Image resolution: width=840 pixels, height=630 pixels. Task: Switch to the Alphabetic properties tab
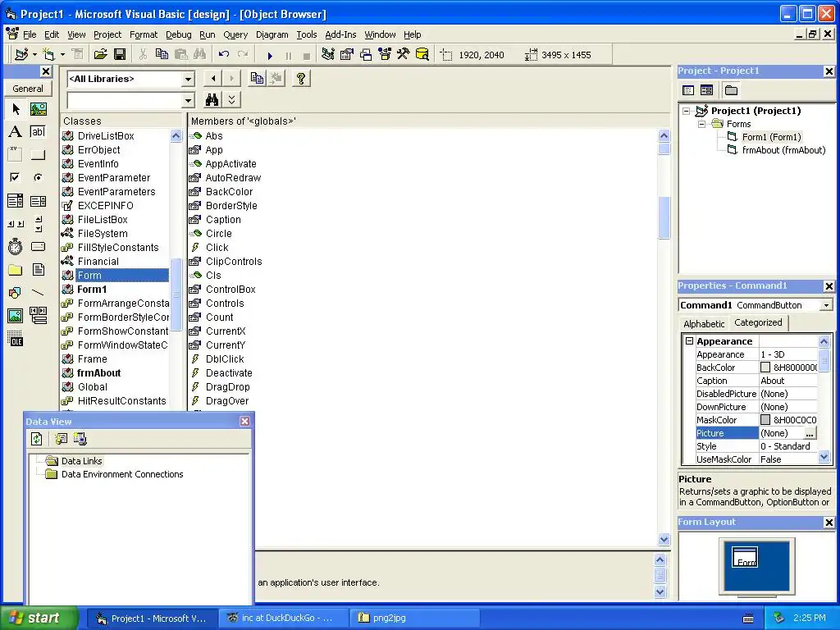[x=703, y=323]
